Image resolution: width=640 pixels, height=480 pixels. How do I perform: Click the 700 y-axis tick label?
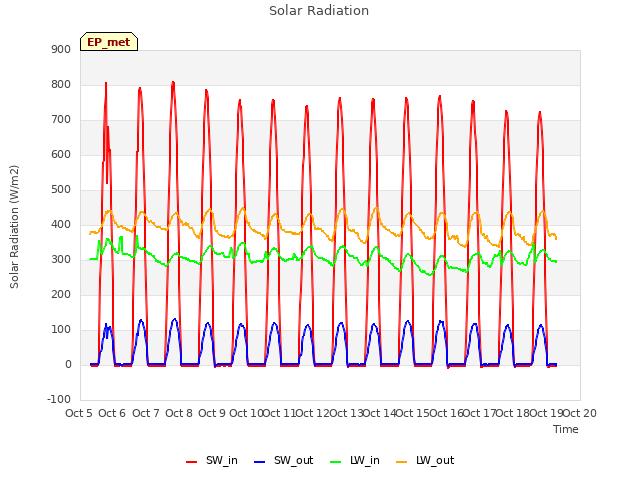61,120
